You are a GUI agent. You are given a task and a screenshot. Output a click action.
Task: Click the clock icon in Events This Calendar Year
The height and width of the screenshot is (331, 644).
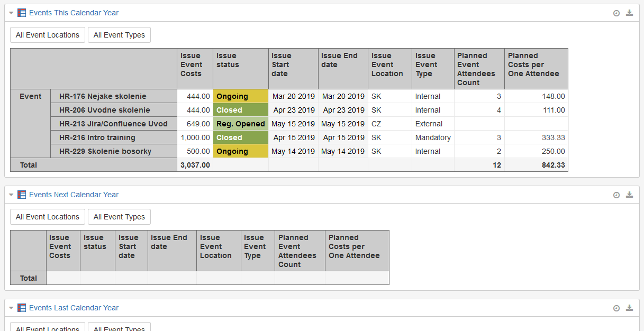pos(616,13)
